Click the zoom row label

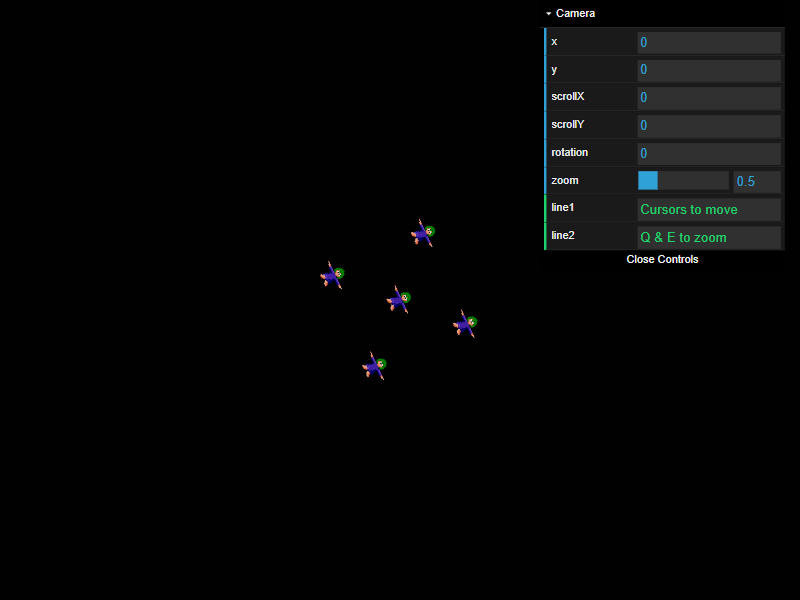click(x=563, y=180)
